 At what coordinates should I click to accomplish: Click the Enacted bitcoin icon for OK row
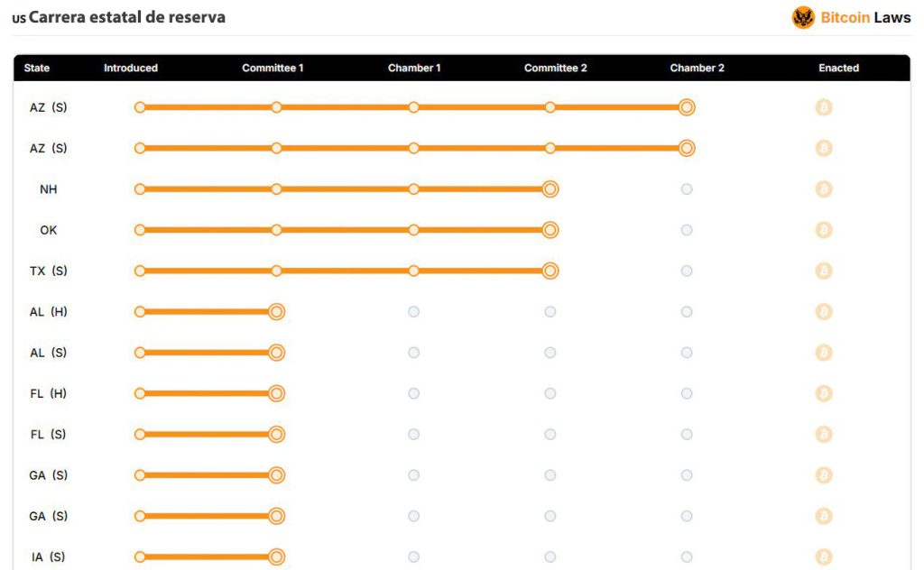[x=824, y=230]
